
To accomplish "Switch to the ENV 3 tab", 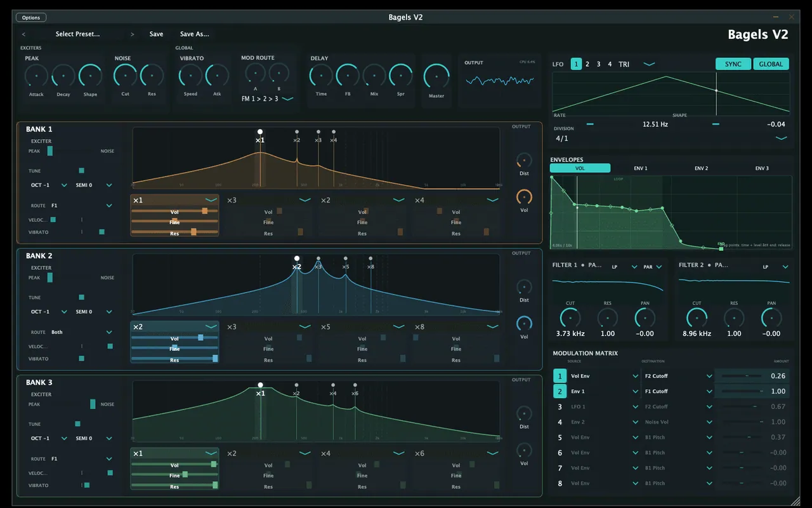I will coord(762,168).
